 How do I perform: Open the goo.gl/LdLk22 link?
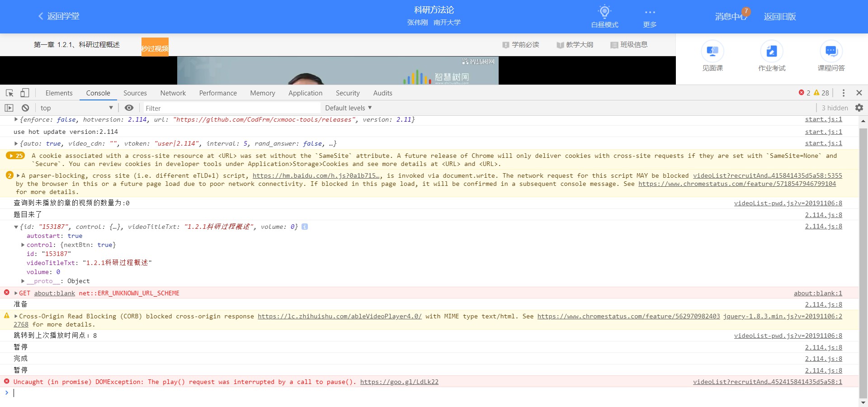(399, 382)
